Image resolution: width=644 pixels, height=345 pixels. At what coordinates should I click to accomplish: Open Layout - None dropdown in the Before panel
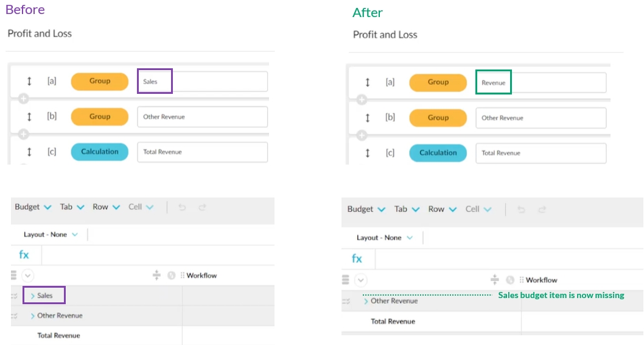point(51,235)
